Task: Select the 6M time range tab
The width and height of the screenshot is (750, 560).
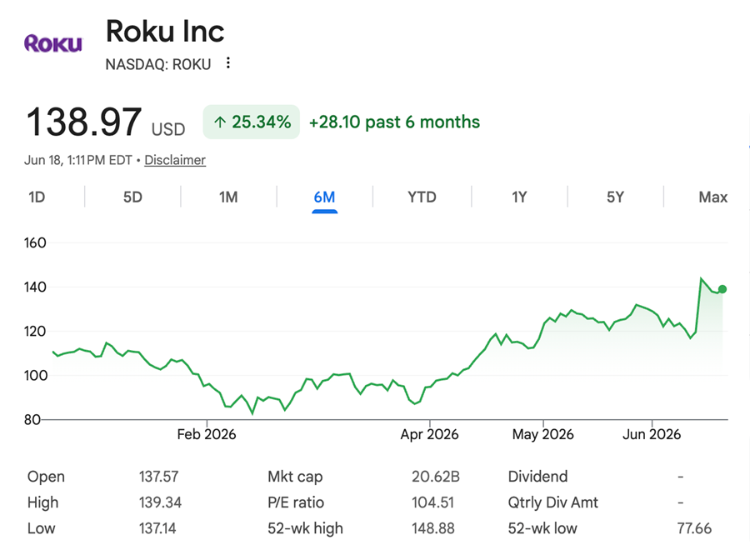Action: 324,197
